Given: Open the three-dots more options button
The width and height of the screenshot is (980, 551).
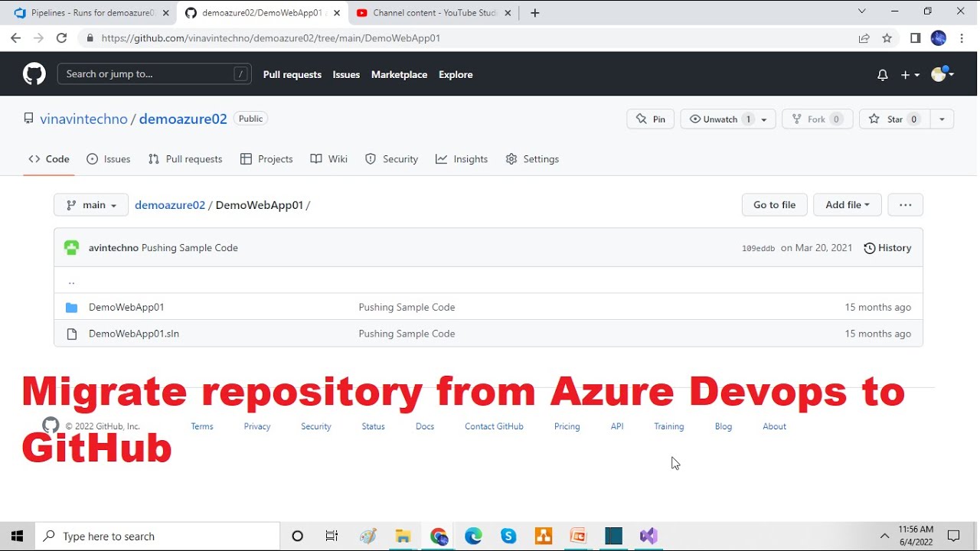Looking at the screenshot, I should [x=905, y=205].
